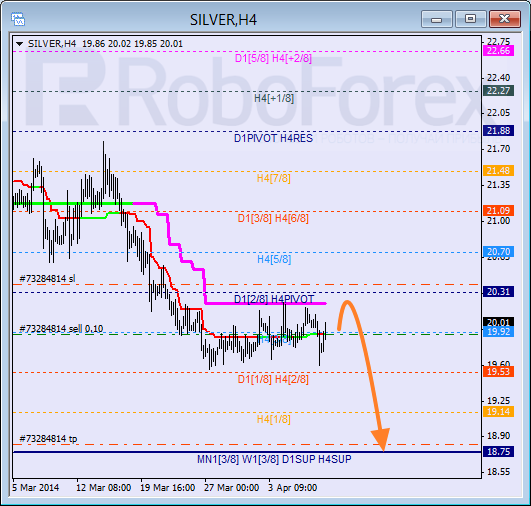The image size is (531, 506).
Task: Select the H4[7/8] level label
Action: (x=274, y=178)
